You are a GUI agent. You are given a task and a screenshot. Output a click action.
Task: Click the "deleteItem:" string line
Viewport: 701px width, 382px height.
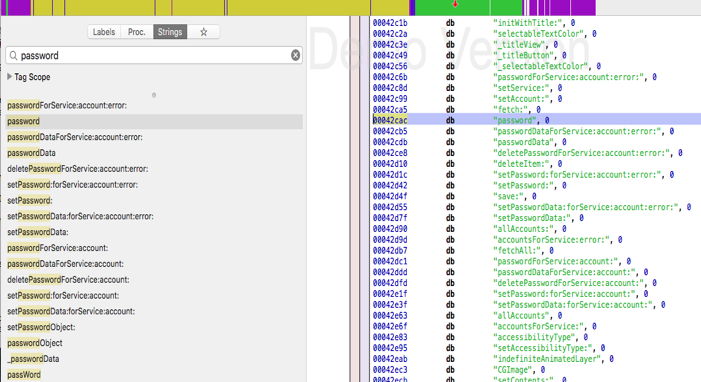coord(521,164)
